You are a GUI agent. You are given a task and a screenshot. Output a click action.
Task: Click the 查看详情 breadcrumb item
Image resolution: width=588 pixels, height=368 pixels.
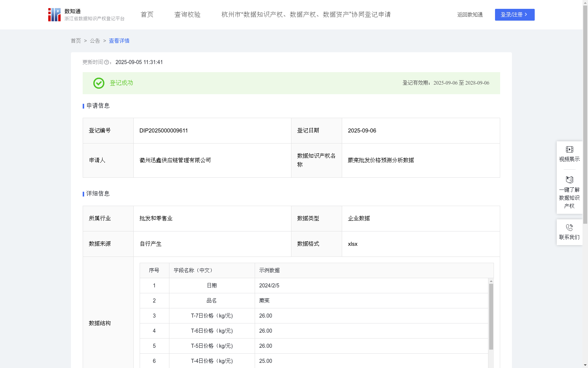click(119, 41)
